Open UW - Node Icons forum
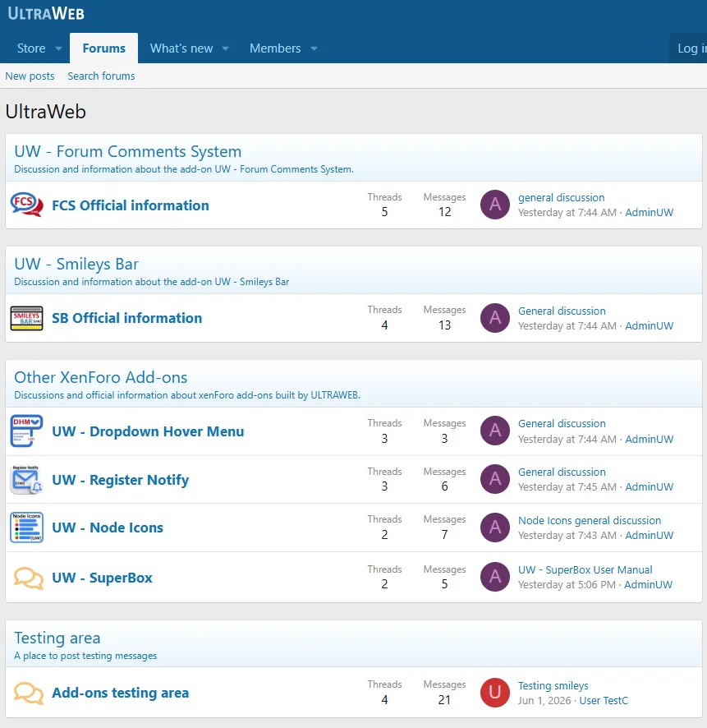The image size is (707, 728). (108, 528)
